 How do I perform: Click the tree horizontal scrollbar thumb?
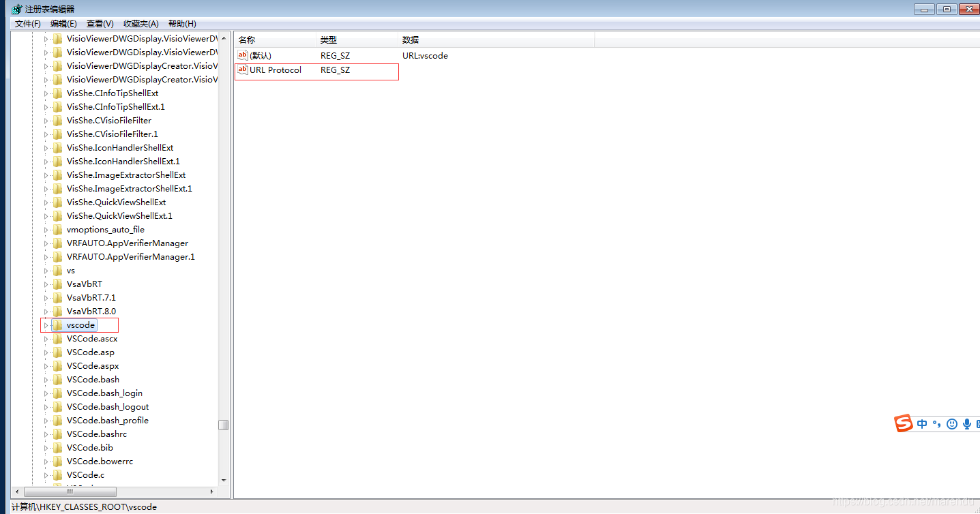point(70,492)
